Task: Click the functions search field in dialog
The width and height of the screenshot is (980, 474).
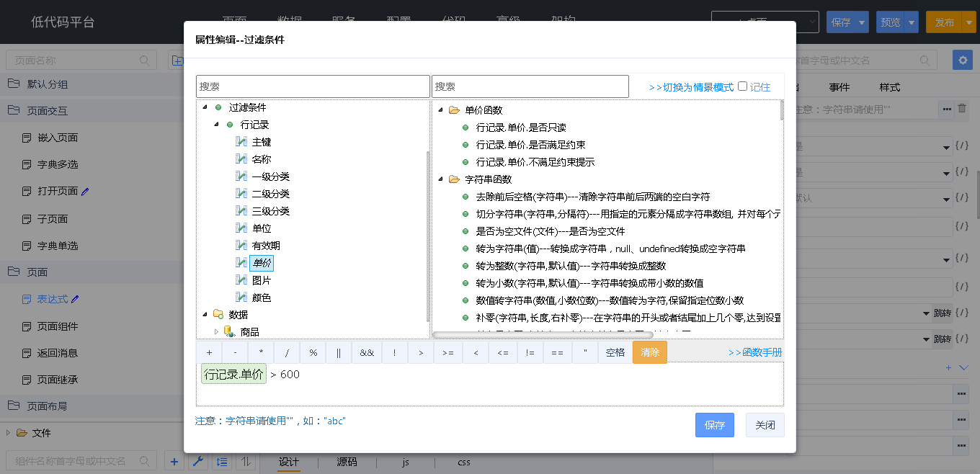Action: click(x=530, y=86)
